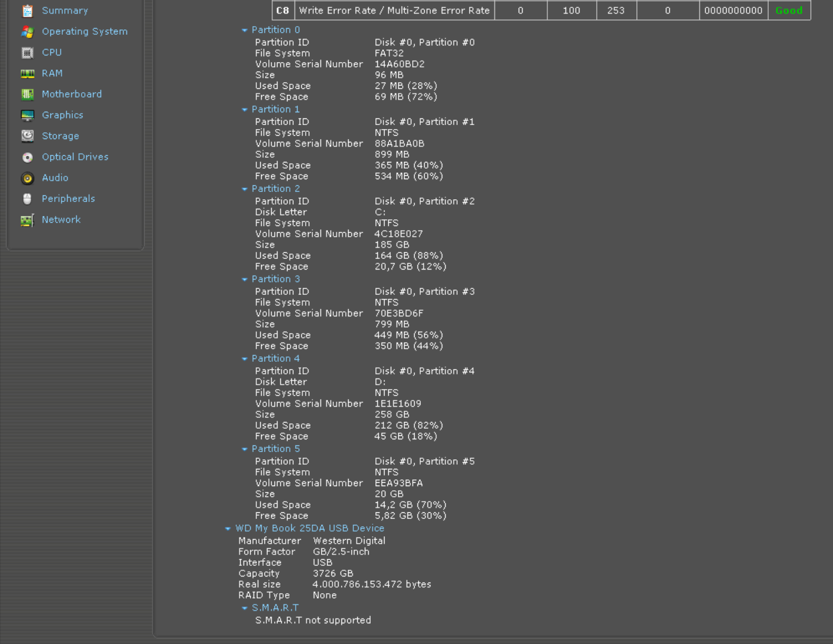
Task: Go to the RAM section
Action: (x=52, y=74)
